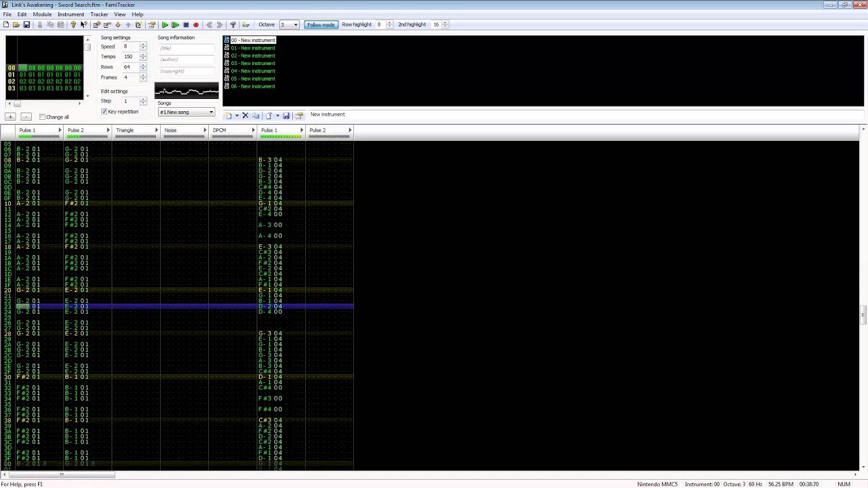Play and loop the current pattern
Screen dimensions: 868x488
[175, 24]
